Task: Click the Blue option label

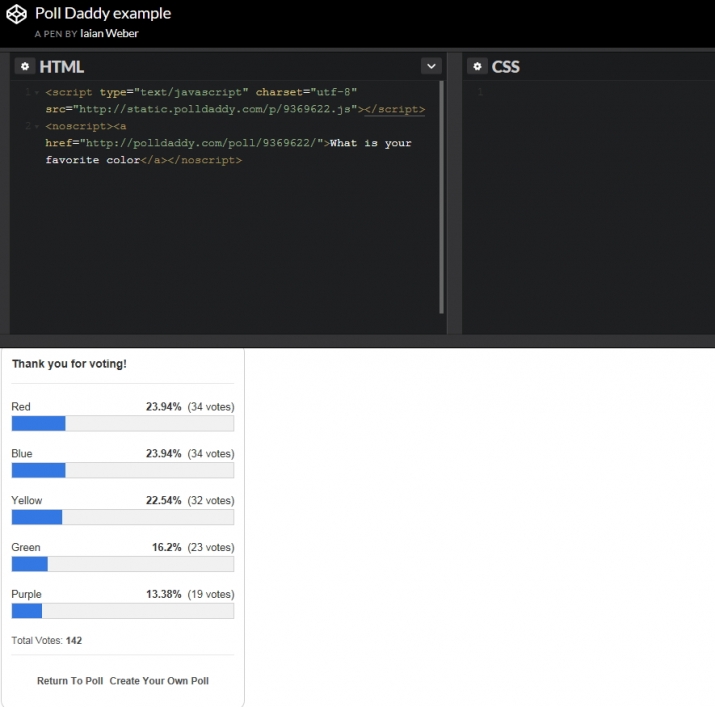Action: 22,453
